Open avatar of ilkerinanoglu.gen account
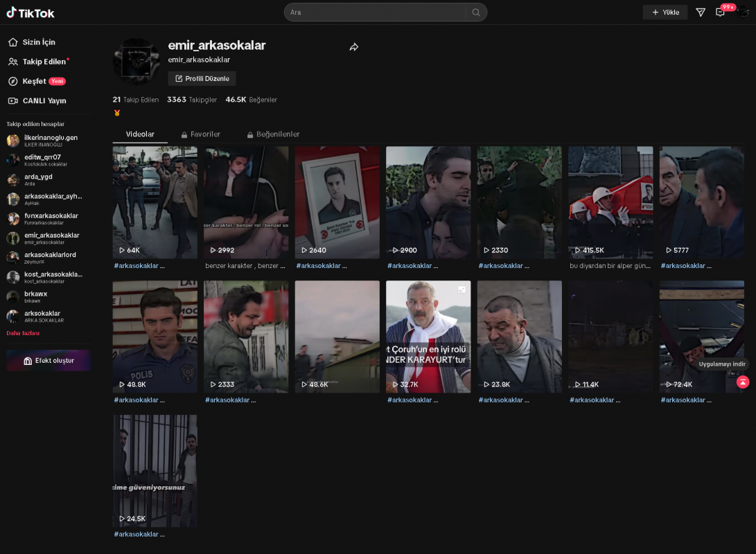The image size is (756, 554). (x=13, y=141)
